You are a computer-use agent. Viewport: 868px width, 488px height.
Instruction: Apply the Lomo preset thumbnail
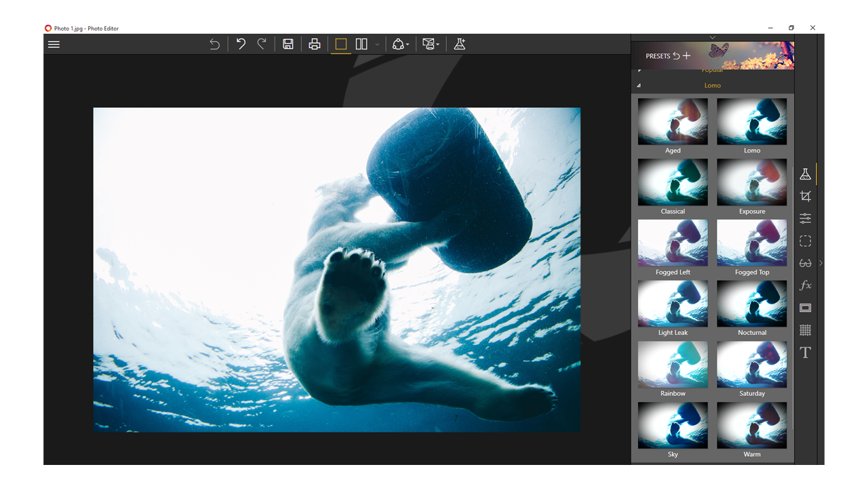pyautogui.click(x=752, y=122)
